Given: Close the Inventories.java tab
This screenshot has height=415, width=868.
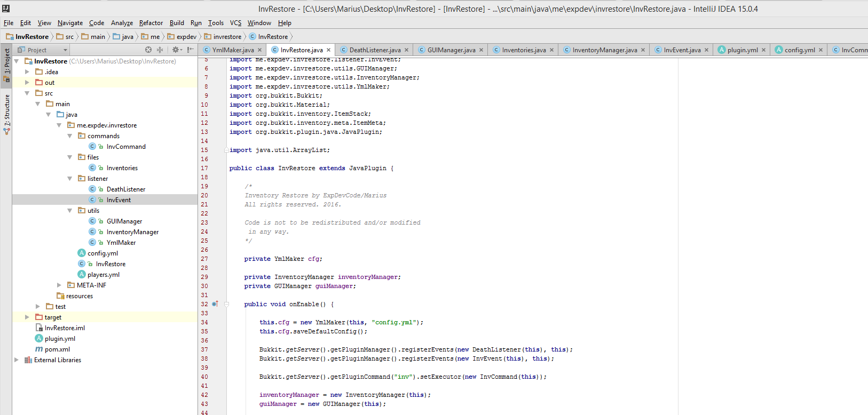Looking at the screenshot, I should [552, 50].
